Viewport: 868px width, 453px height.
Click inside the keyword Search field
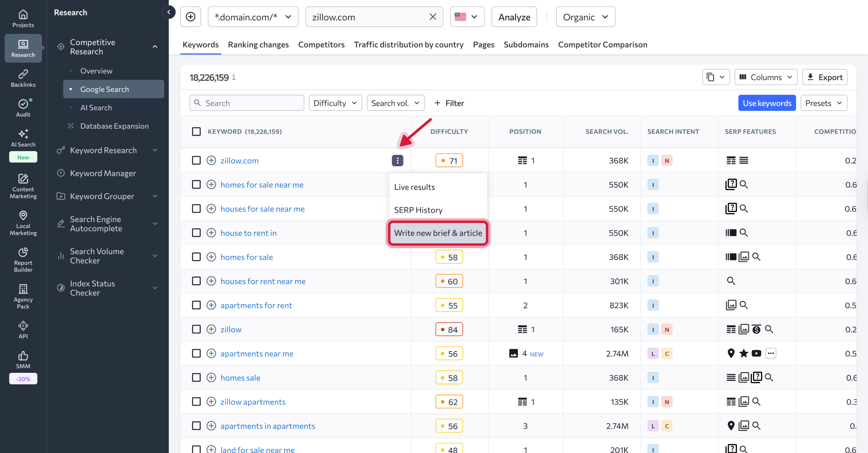pos(249,103)
